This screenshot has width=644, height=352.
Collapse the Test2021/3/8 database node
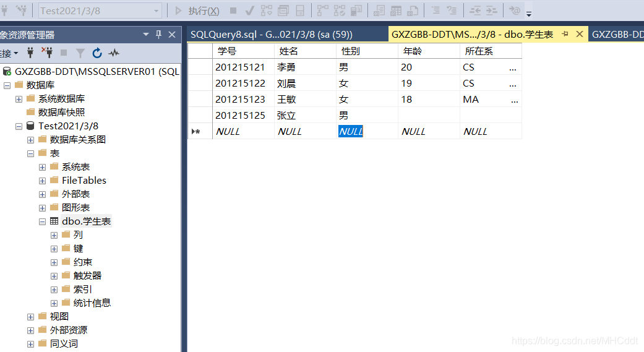click(19, 126)
